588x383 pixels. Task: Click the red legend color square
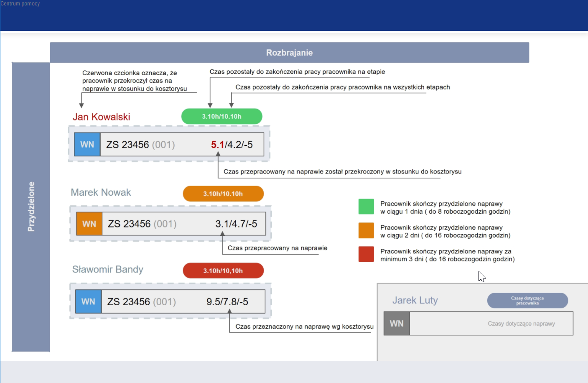coord(366,254)
